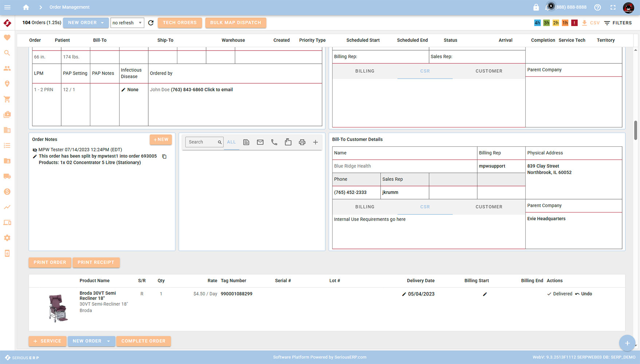
Task: Click the order notes Search field
Action: (201, 142)
